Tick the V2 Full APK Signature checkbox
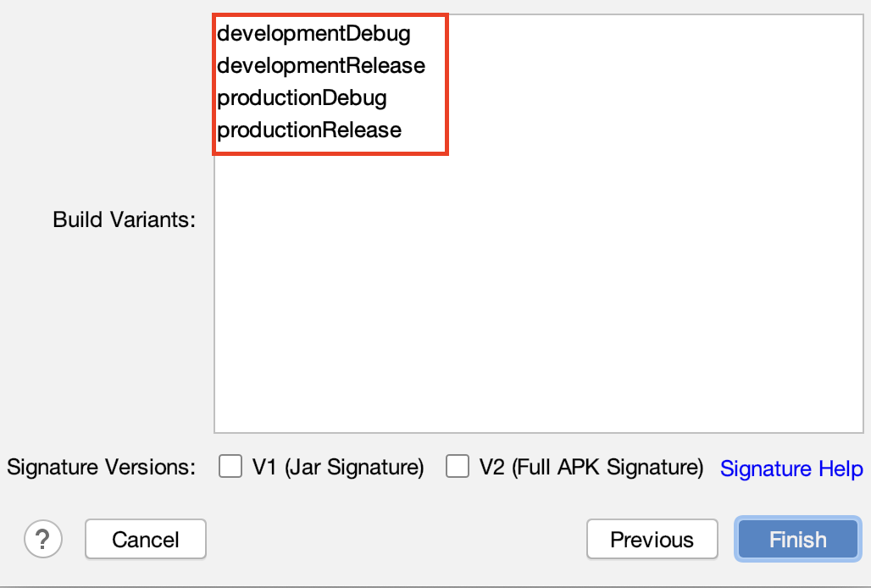This screenshot has width=871, height=588. point(458,467)
